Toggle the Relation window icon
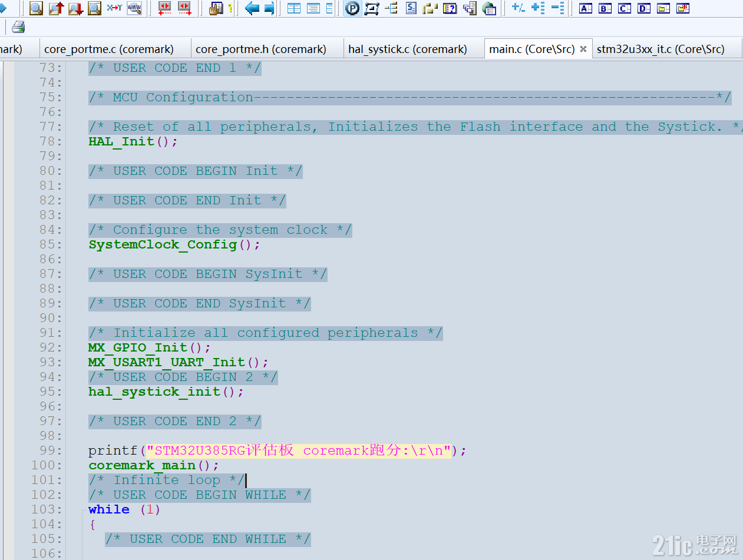Viewport: 743px width, 560px height. (x=372, y=8)
